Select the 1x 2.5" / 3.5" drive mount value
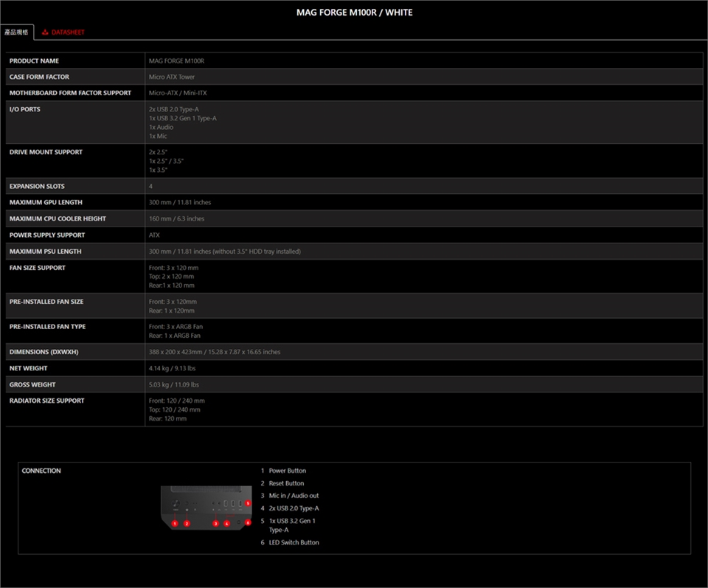Image resolution: width=708 pixels, height=588 pixels. point(166,162)
